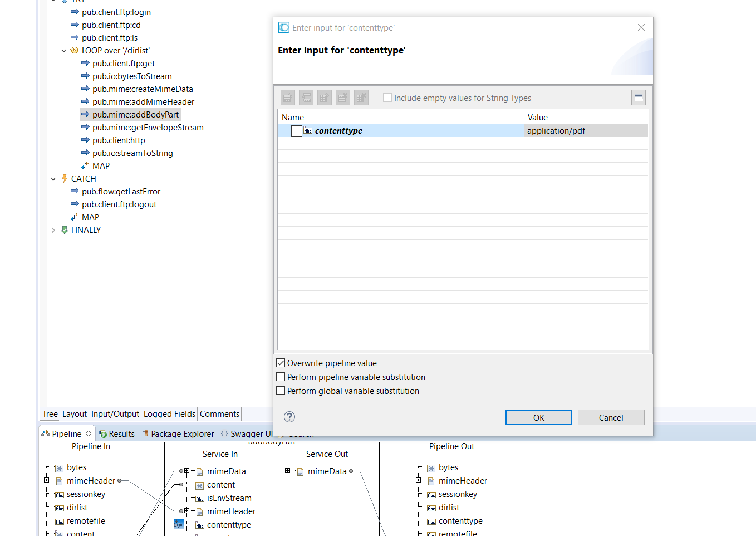Click the OK button
This screenshot has height=536, width=756.
point(538,417)
